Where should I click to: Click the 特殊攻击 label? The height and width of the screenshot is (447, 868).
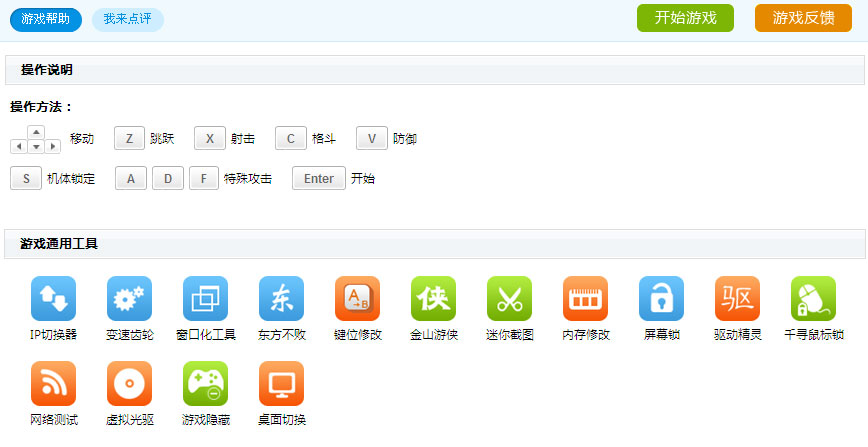point(247,178)
